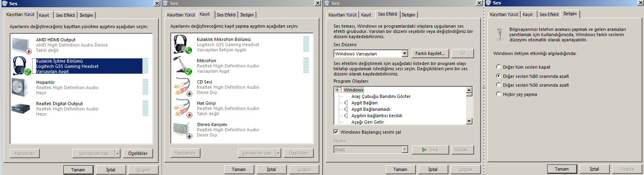Click the Hoparlör speaker device icon
Viewport: 644px width, 175px height.
20,87
